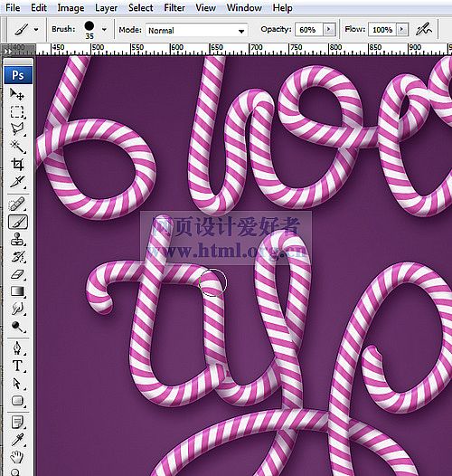Screen dimensions: 452x476
Task: Select the Notes tool
Action: (x=17, y=423)
